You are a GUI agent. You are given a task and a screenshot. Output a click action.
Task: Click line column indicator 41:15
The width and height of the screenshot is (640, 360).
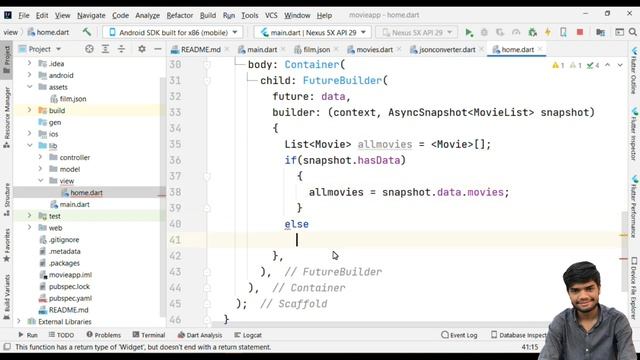point(529,347)
